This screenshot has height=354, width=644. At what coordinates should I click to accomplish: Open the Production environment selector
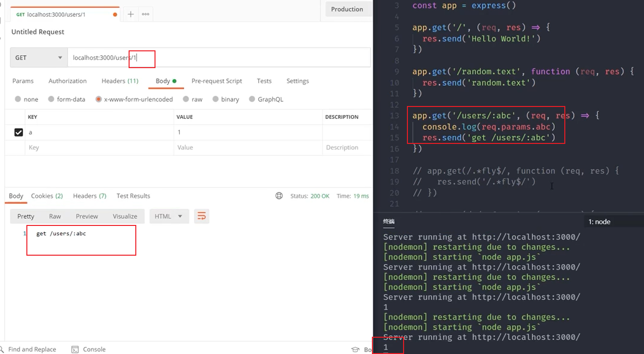pos(349,9)
